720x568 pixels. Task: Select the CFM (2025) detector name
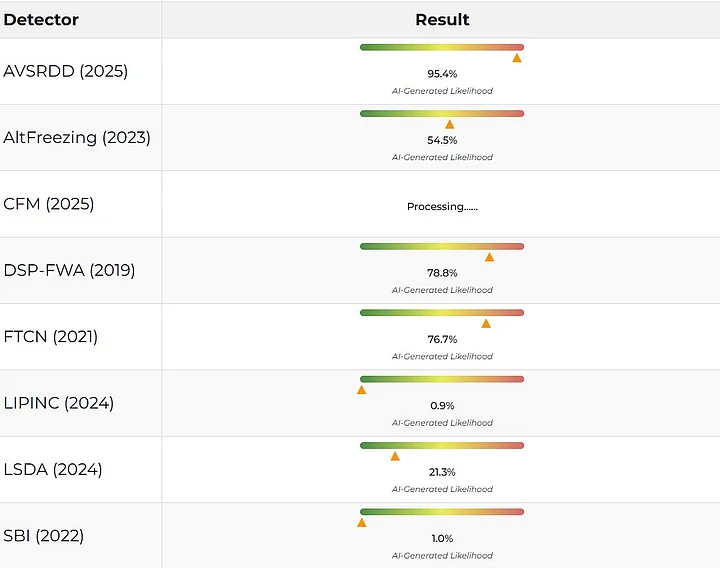pos(49,204)
